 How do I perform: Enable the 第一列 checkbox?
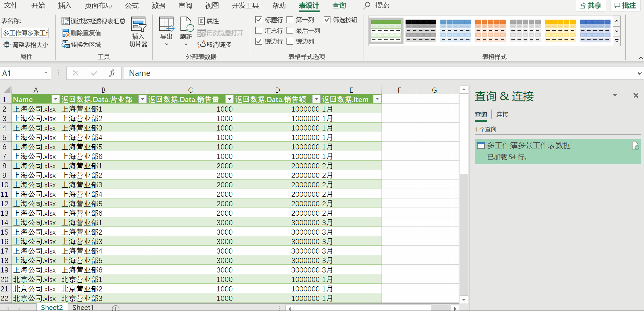tap(290, 20)
